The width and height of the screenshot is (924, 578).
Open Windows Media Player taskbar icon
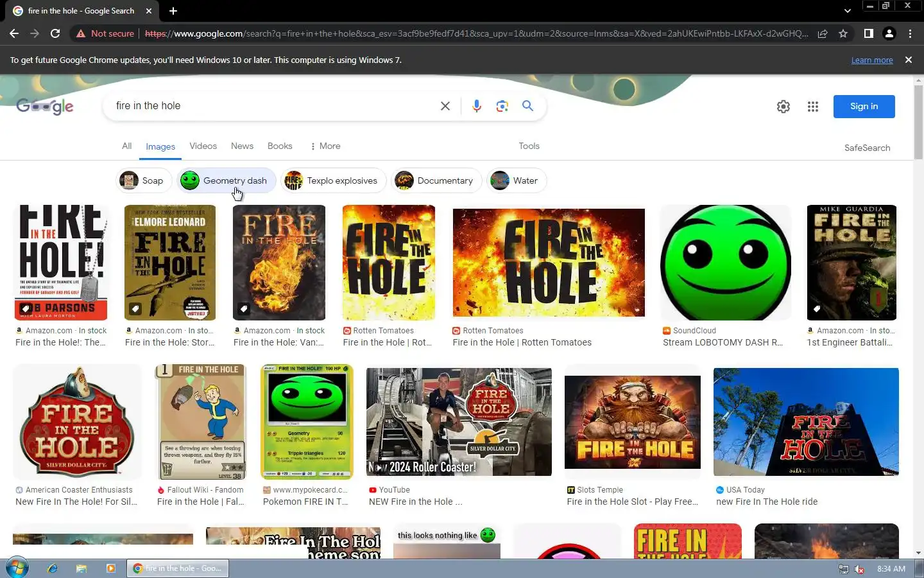coord(110,568)
